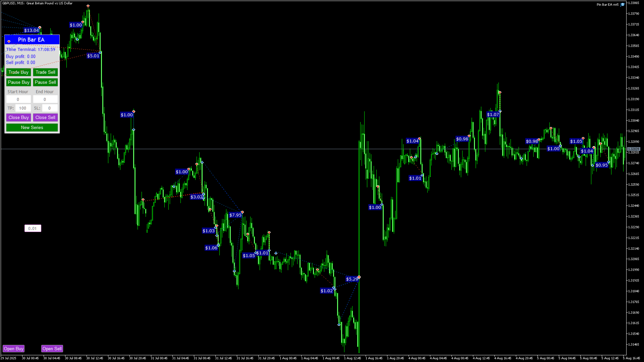
Task: Click the current price tag on price axis
Action: tap(634, 149)
